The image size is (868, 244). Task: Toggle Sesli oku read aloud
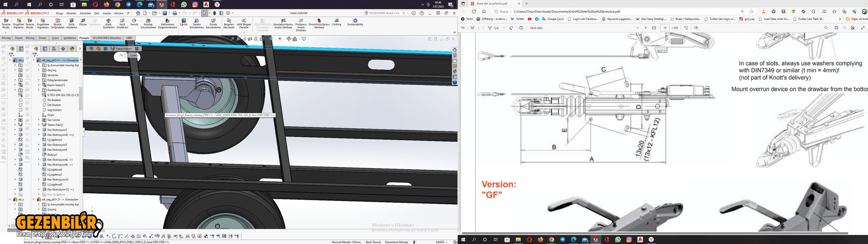point(536,28)
